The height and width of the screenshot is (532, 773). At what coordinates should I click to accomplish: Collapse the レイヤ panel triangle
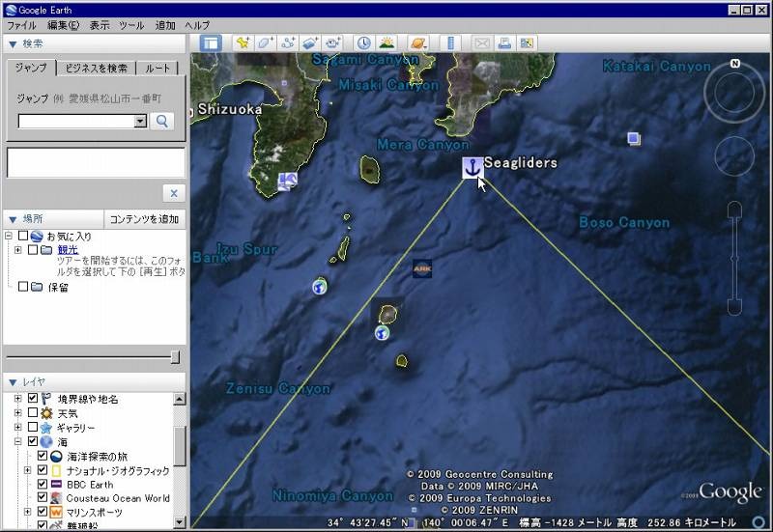(13, 382)
